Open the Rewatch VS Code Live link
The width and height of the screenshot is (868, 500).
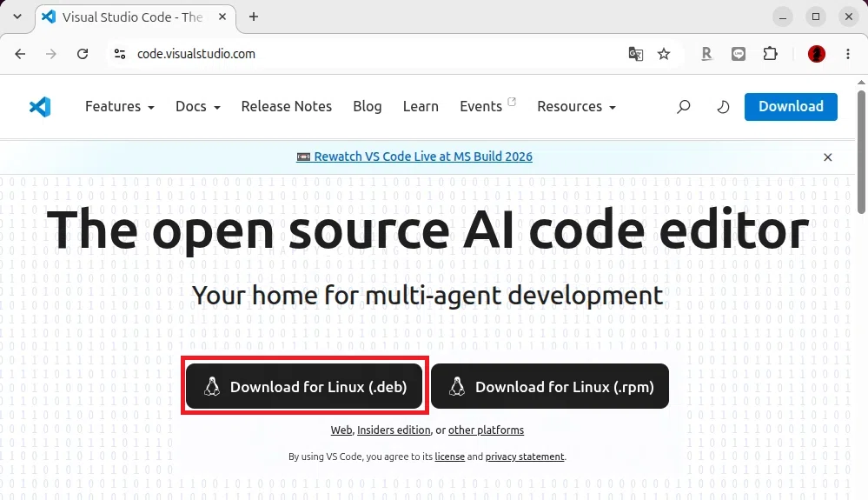[x=423, y=157]
